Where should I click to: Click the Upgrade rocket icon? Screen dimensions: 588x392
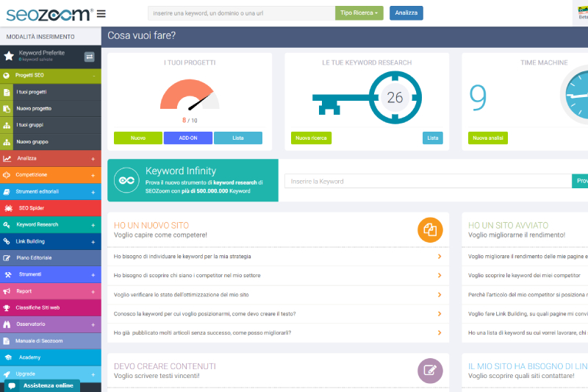click(x=7, y=374)
